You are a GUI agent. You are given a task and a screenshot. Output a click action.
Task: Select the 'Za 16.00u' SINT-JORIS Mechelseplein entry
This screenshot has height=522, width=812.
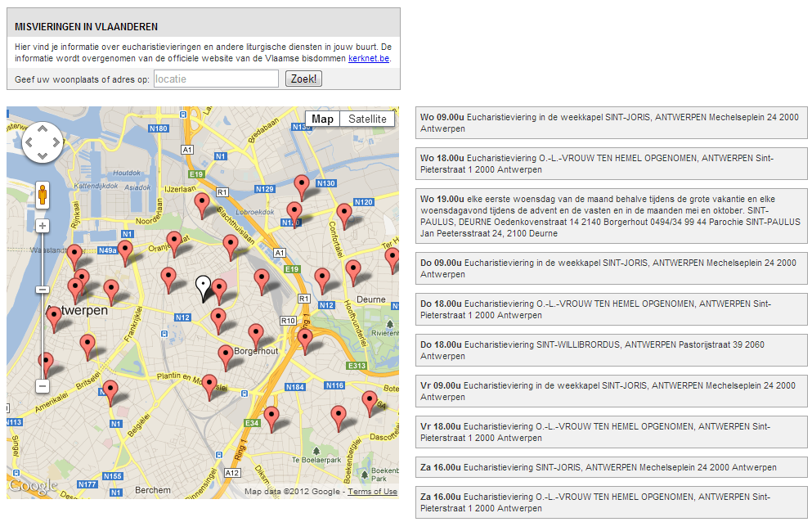click(x=611, y=467)
